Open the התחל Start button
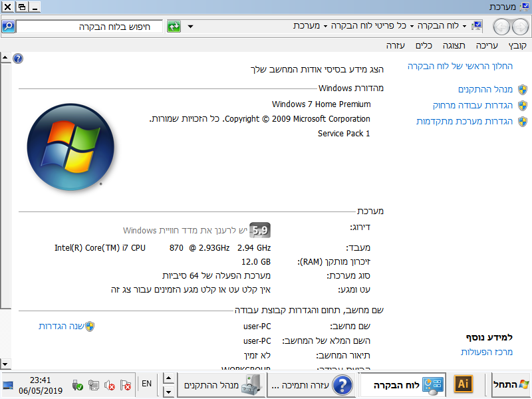 click(x=511, y=384)
